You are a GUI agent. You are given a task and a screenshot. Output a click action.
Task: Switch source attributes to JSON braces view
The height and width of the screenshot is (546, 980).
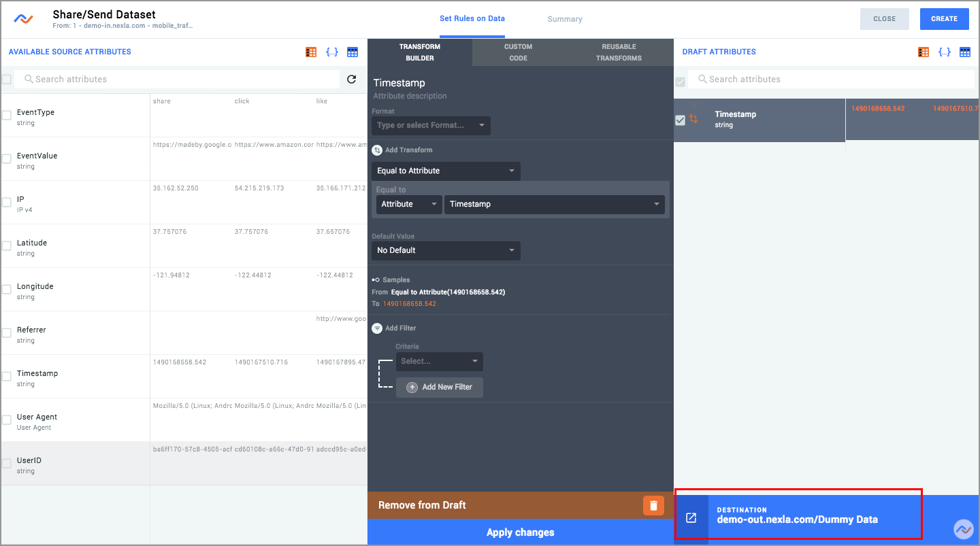332,52
